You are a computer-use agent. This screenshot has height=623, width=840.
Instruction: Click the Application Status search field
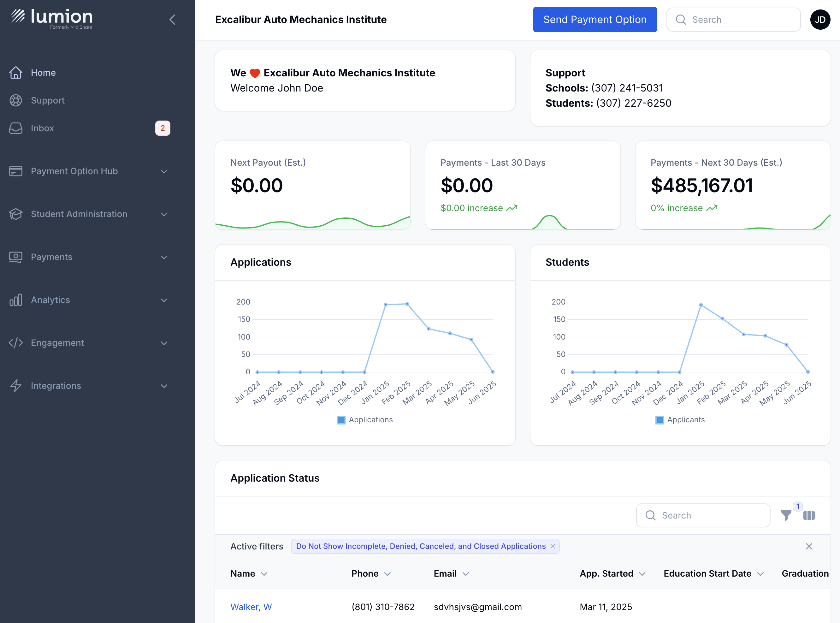coord(703,515)
